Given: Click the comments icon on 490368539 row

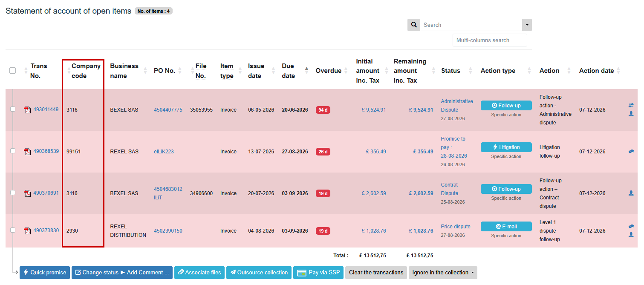Looking at the screenshot, I should 631,151.
